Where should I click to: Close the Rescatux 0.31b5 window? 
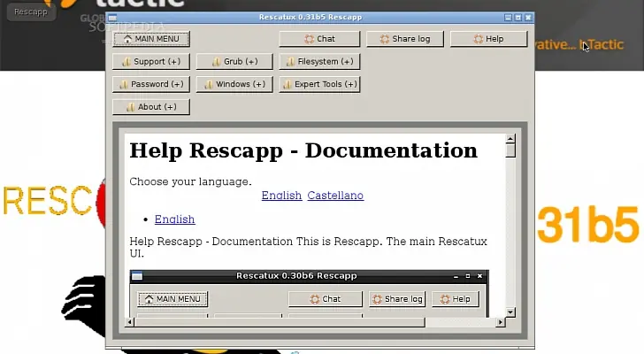[x=528, y=17]
